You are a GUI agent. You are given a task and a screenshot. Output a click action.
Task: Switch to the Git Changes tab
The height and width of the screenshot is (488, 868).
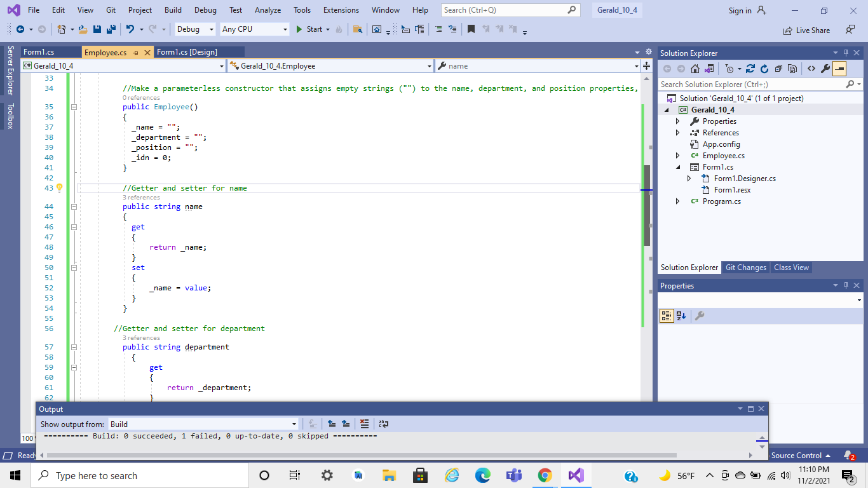[x=745, y=267]
